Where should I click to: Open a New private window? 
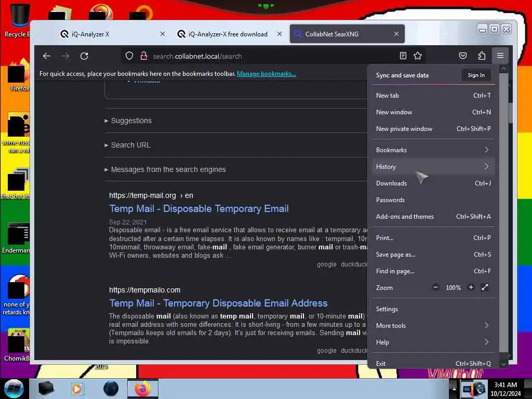[433, 129]
